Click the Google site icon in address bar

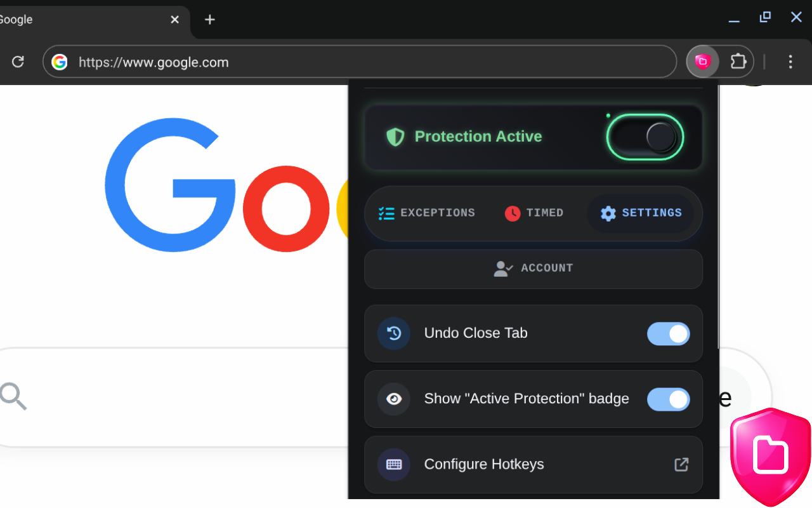click(x=60, y=62)
